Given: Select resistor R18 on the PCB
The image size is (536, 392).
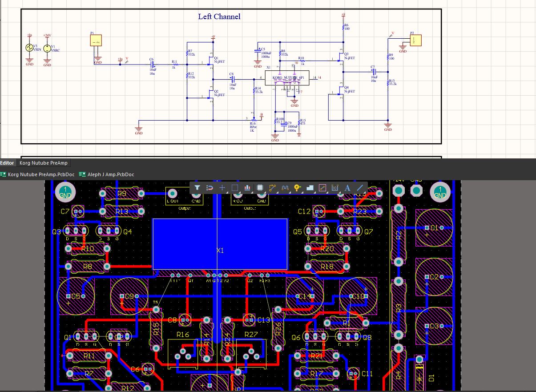Looking at the screenshot, I should tap(327, 266).
